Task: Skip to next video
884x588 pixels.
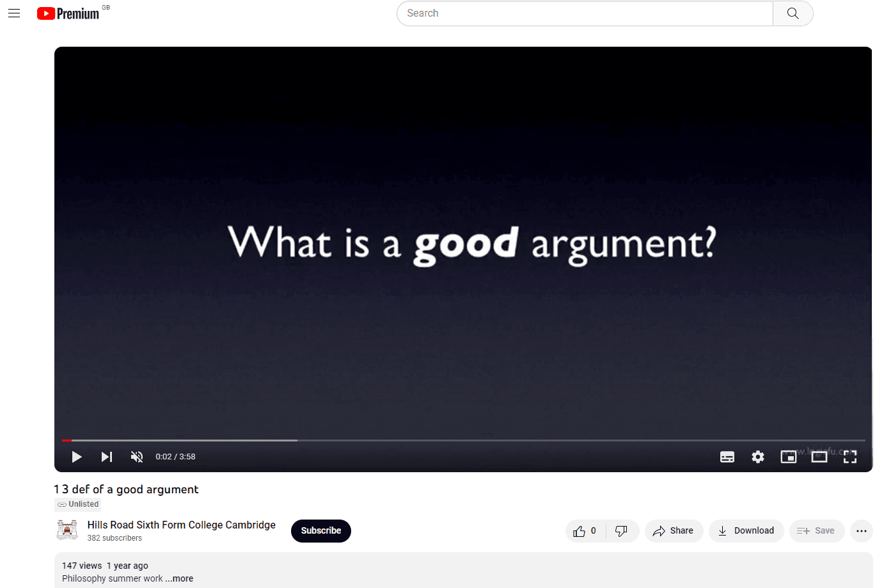Action: point(107,457)
